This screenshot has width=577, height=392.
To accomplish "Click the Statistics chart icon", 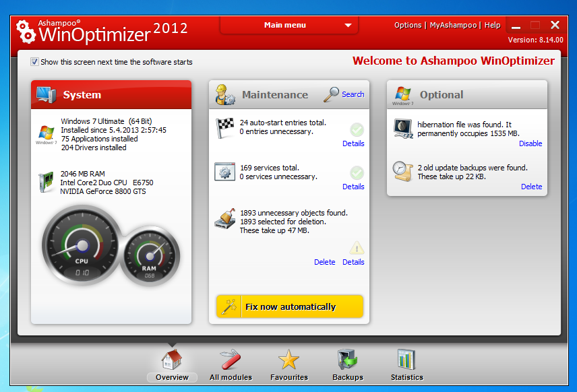I will (406, 359).
